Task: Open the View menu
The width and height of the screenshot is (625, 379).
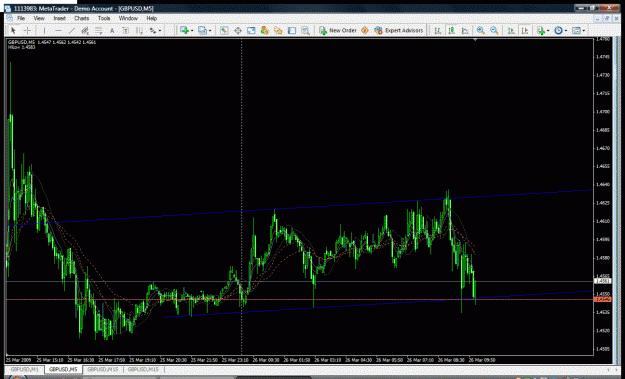Action: [39, 18]
